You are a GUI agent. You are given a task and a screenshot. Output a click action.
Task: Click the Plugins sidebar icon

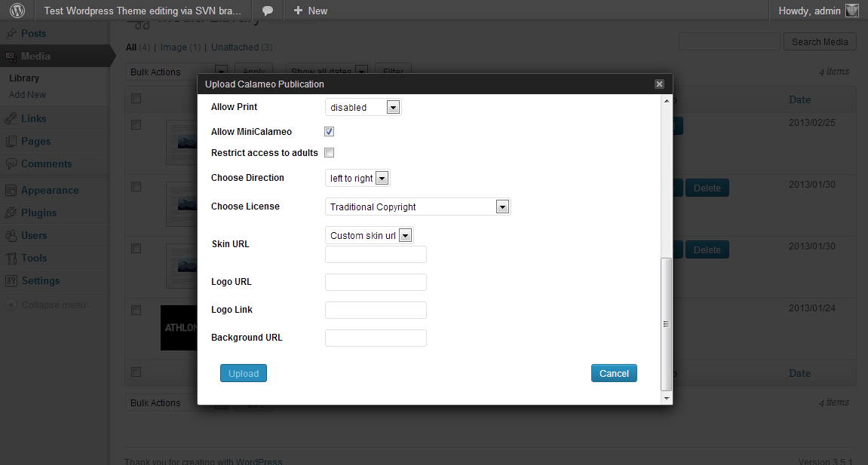(11, 213)
